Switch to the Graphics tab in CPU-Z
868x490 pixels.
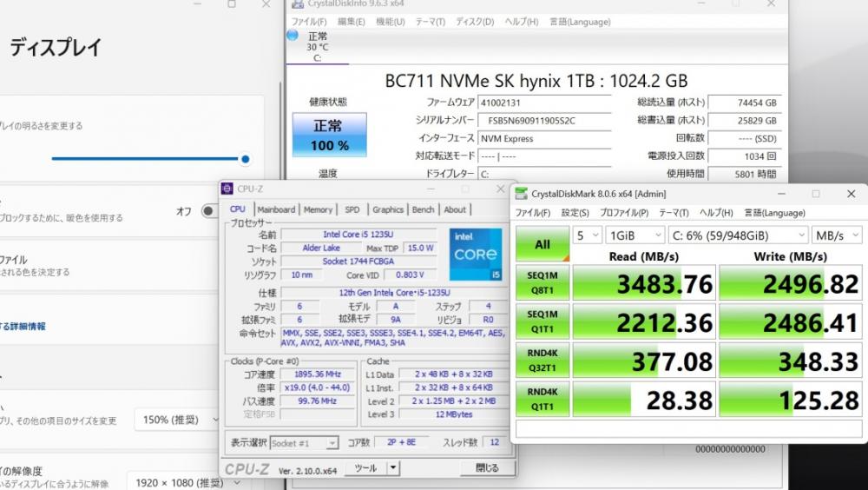(x=387, y=209)
